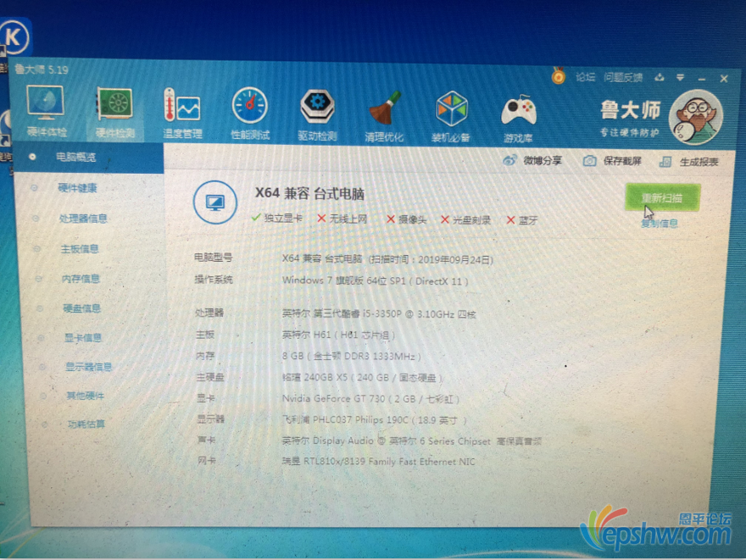Viewport: 746px width, 560px height.
Task: Share via 微博分享
Action: point(532,161)
